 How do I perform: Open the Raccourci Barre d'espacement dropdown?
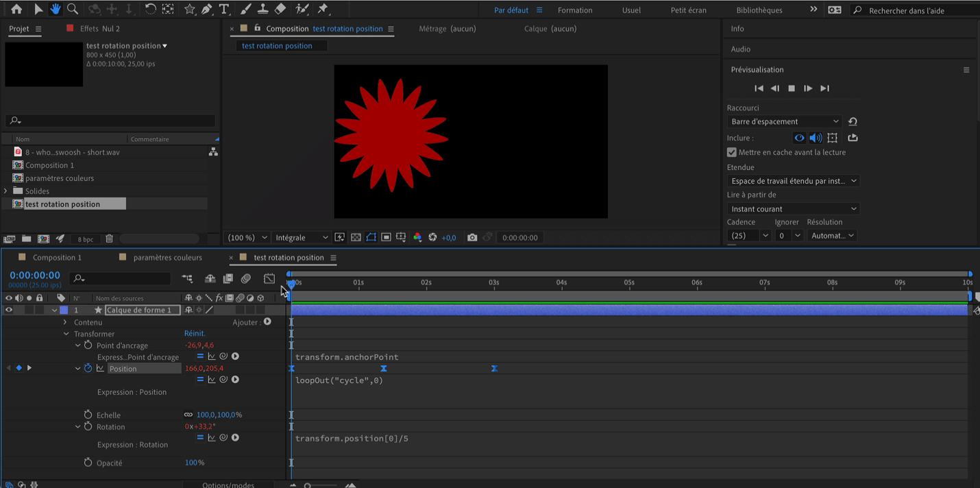tap(784, 121)
